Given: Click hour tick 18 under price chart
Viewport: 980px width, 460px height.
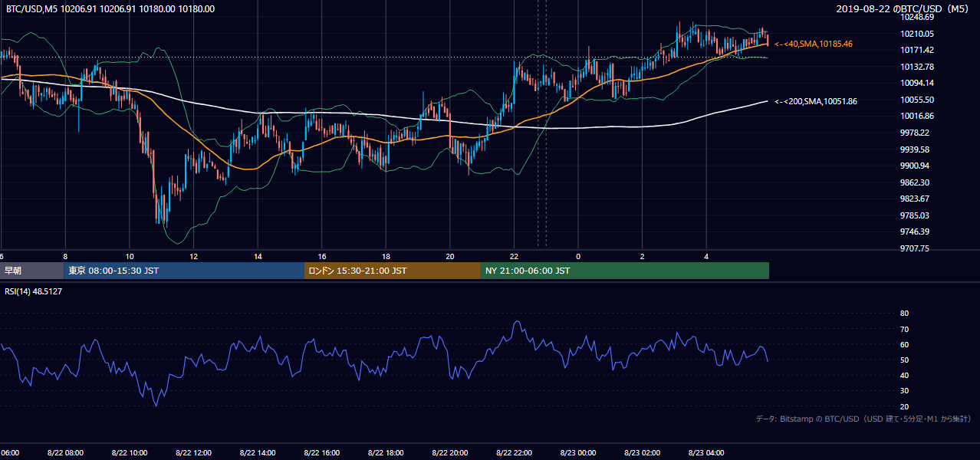Looking at the screenshot, I should coord(386,256).
